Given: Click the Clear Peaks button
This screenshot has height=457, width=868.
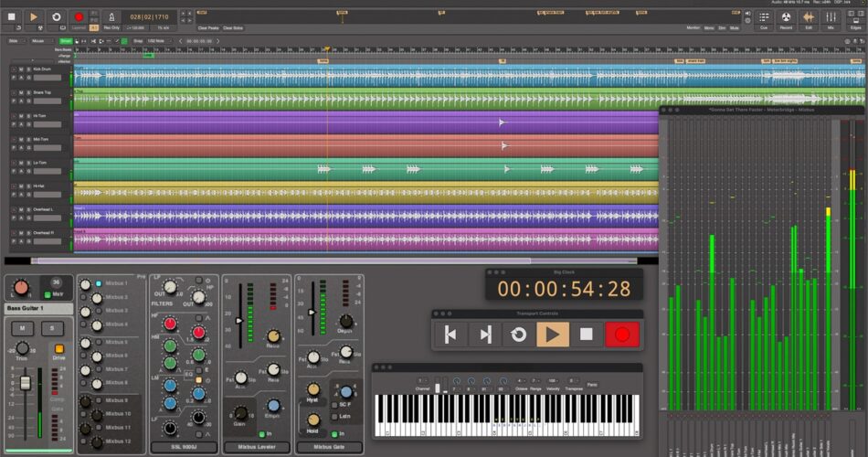Looking at the screenshot, I should tap(208, 28).
